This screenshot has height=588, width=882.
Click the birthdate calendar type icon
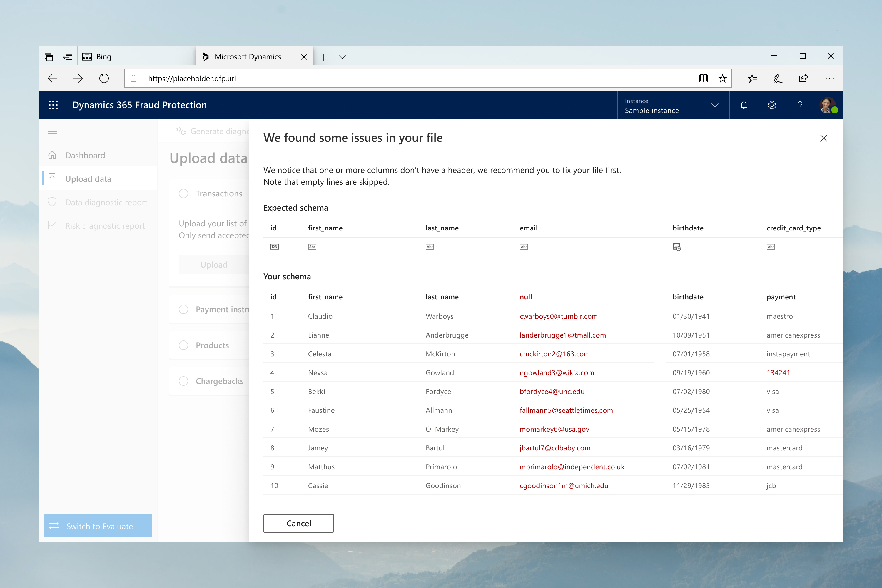tap(677, 247)
